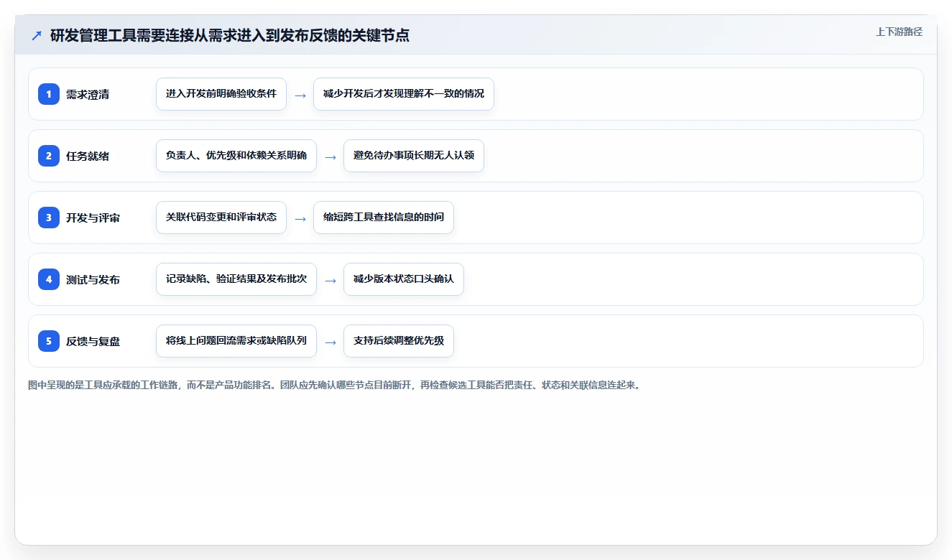Screen dimensions: 952x560
Task: Click the 负责人、优先级和依赖关系明确 box
Action: [x=236, y=156]
